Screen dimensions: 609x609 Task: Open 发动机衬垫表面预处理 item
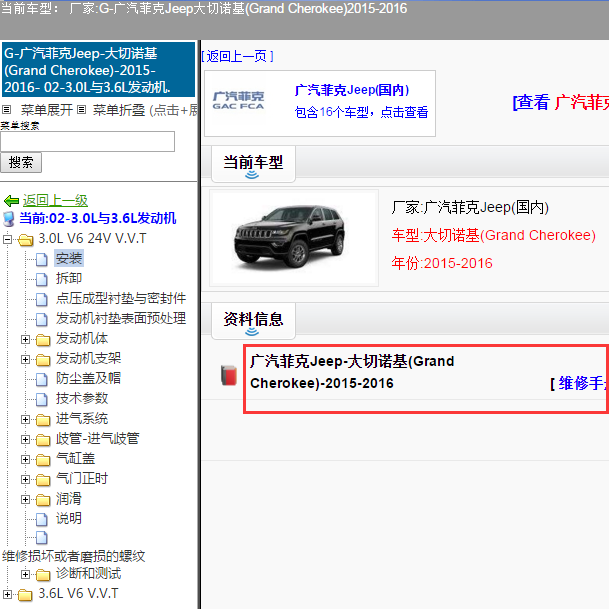[121, 318]
